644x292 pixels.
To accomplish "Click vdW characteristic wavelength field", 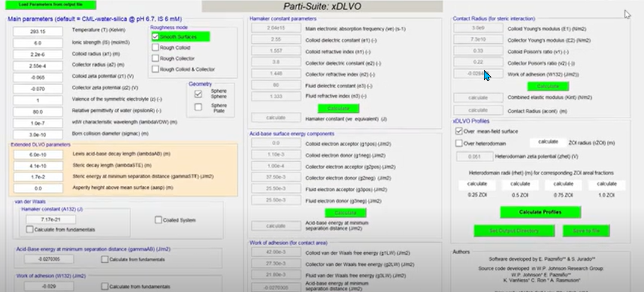I will [x=38, y=124].
